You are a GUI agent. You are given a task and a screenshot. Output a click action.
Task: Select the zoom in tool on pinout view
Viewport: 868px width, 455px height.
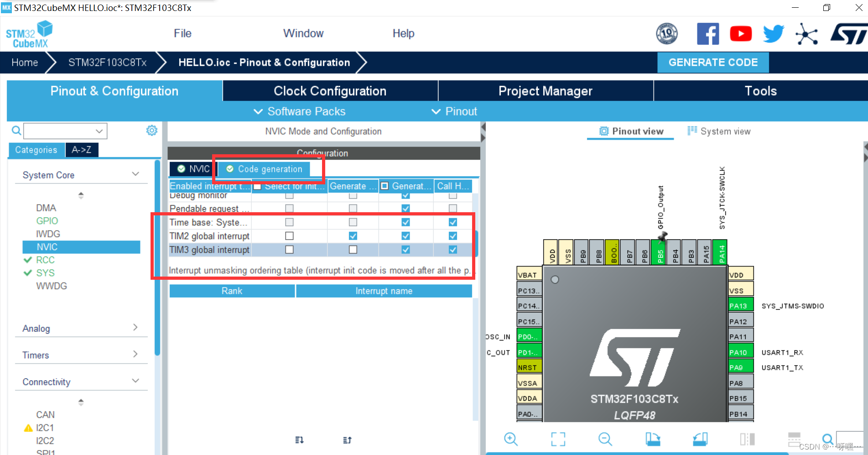511,439
